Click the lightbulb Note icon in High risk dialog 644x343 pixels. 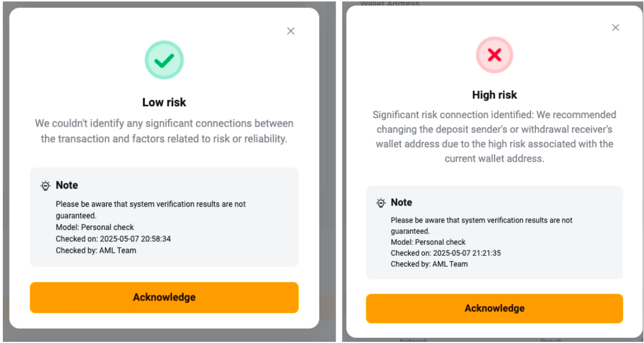(381, 203)
